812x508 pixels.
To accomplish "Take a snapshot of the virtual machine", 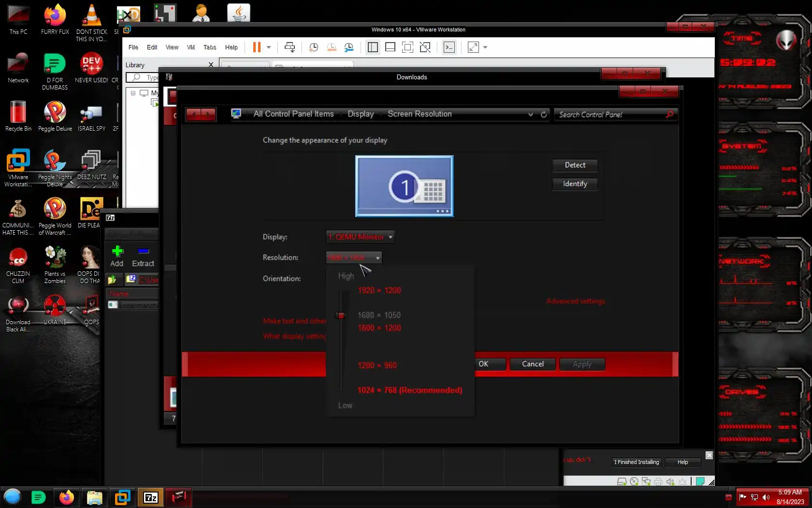I will coord(313,47).
